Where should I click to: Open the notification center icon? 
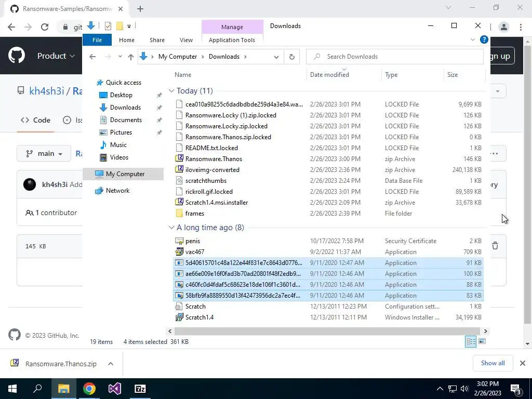click(x=516, y=389)
